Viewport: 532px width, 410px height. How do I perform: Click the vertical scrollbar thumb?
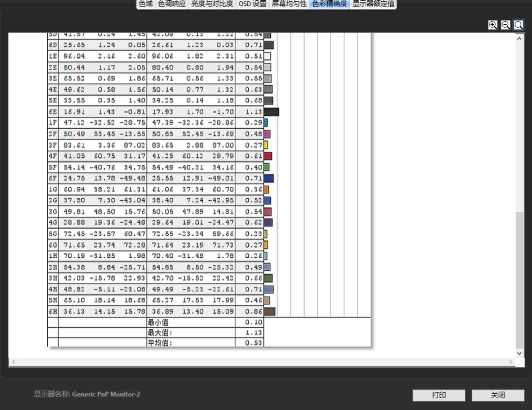click(x=519, y=279)
